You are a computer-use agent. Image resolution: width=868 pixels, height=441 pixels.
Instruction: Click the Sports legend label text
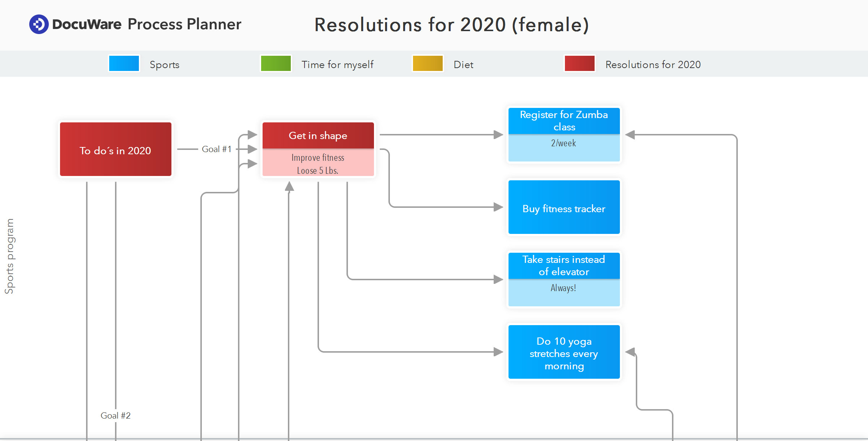(x=165, y=65)
